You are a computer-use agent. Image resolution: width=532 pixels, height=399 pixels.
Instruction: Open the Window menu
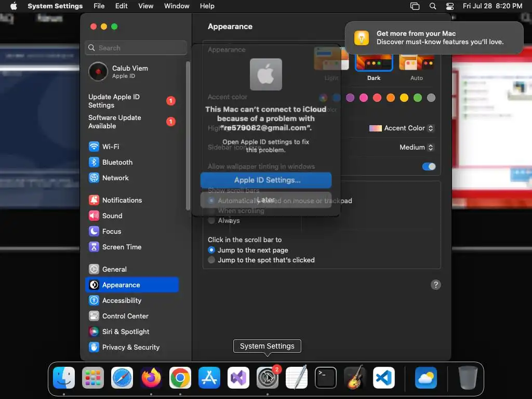click(177, 6)
